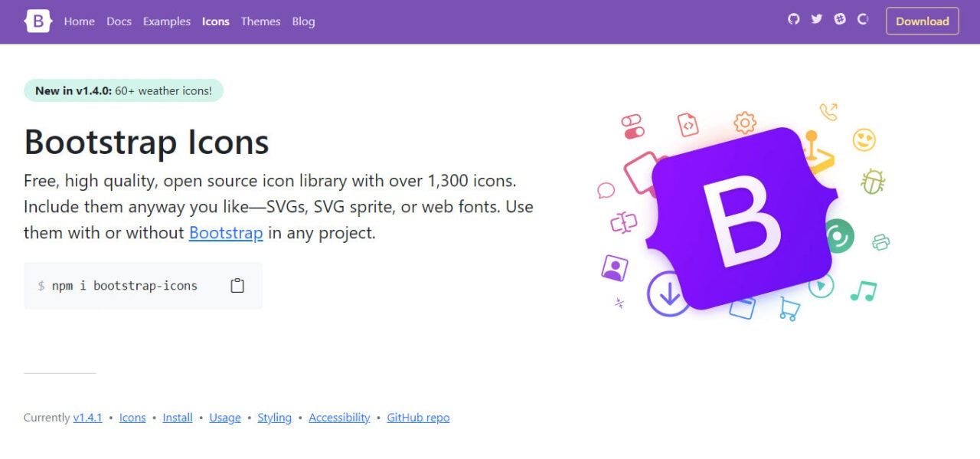980x459 pixels.
Task: Open the Docs section from the navbar
Action: pyautogui.click(x=119, y=21)
